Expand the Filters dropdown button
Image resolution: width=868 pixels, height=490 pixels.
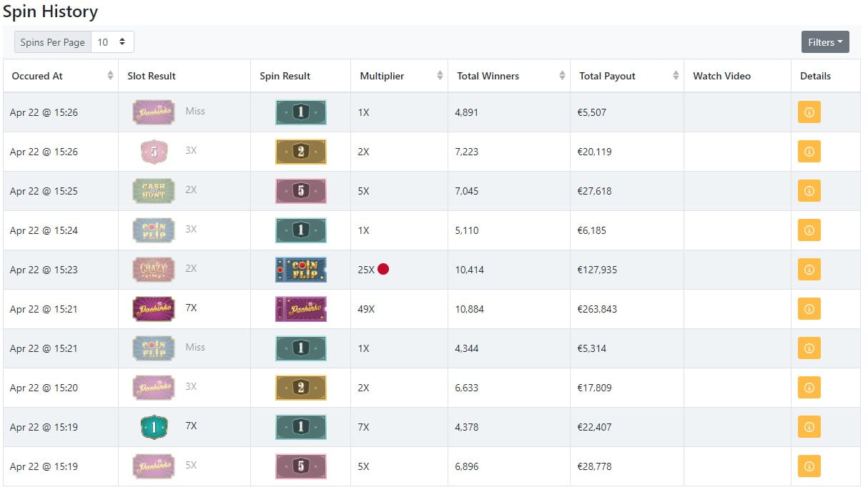tap(825, 42)
